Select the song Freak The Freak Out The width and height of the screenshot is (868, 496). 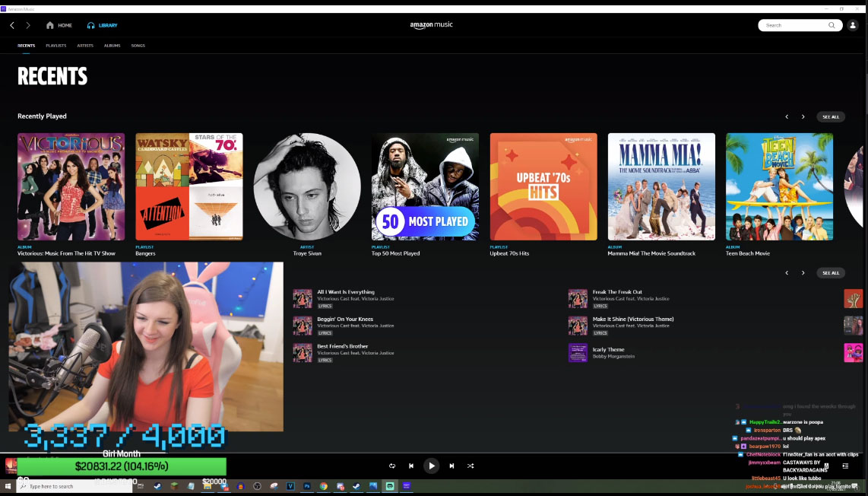click(x=617, y=292)
